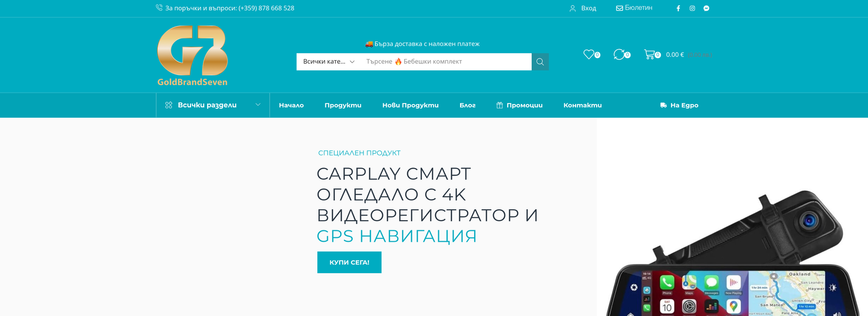Open the Всички кате... category dropdown

(329, 62)
